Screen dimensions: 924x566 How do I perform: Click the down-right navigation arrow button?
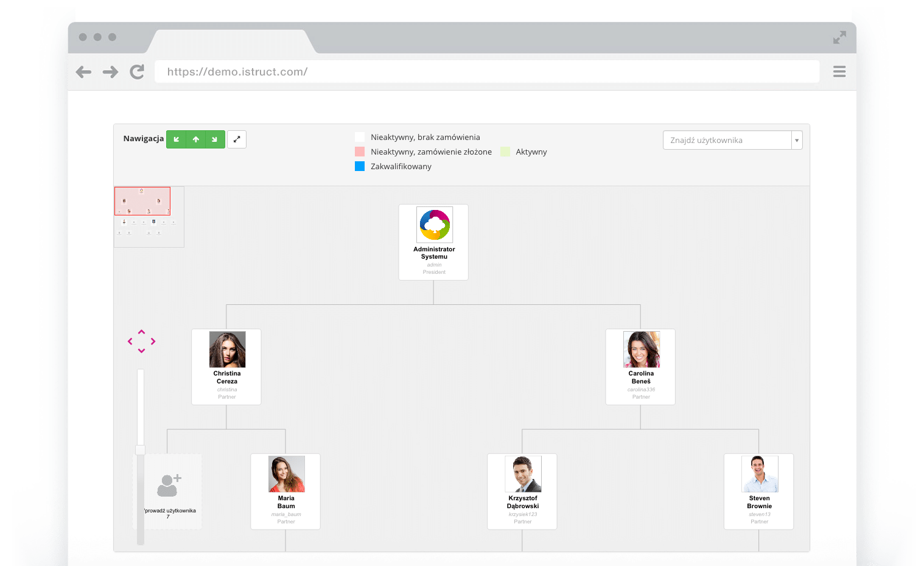[x=215, y=139]
